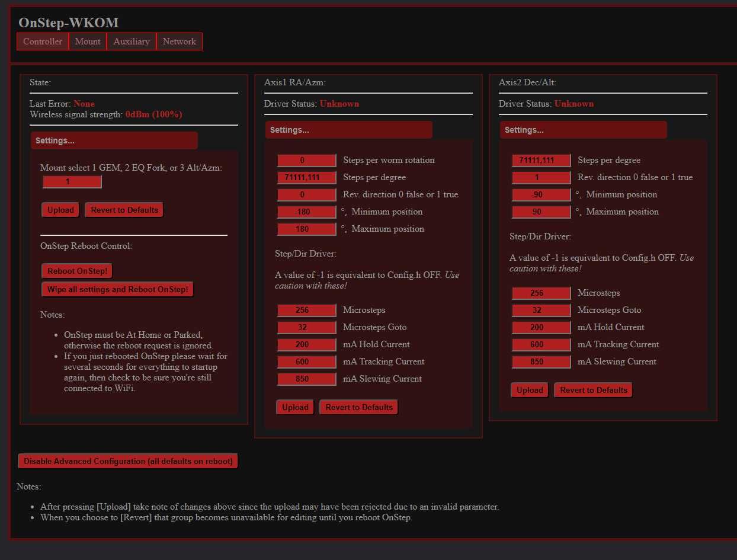Edit Axis2 Microsteps field

pos(541,293)
